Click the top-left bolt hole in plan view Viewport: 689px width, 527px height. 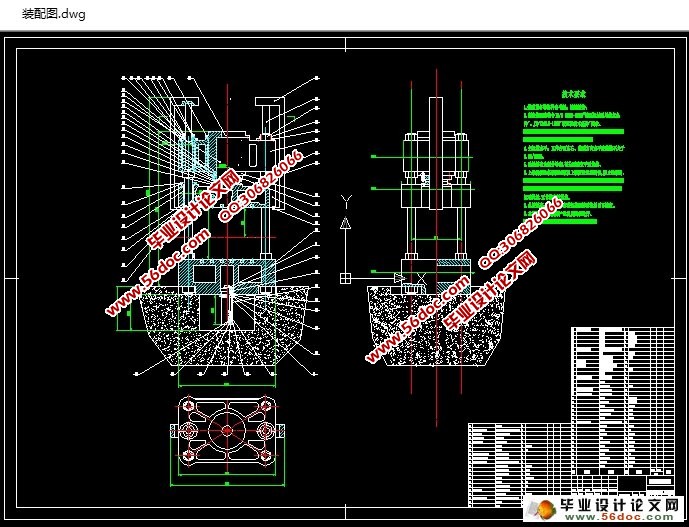(189, 404)
